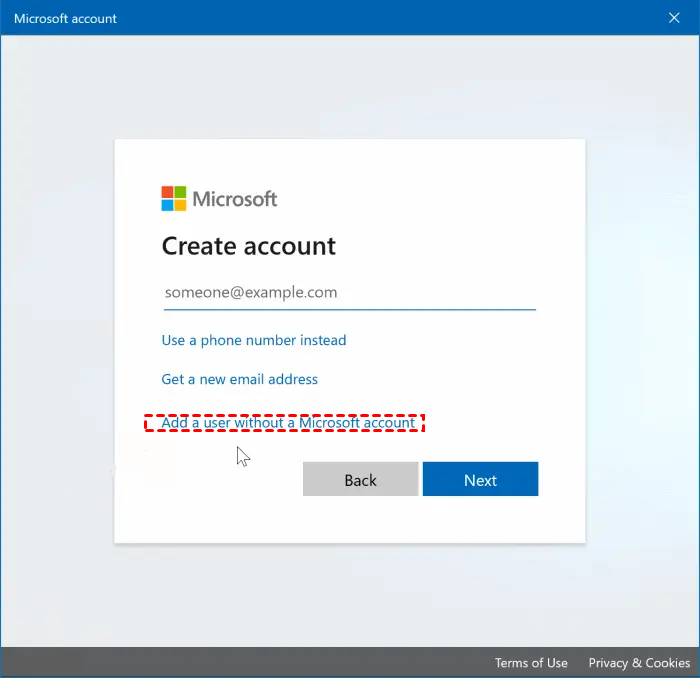
Task: Click the Microsoft four-color logo
Action: (x=174, y=199)
